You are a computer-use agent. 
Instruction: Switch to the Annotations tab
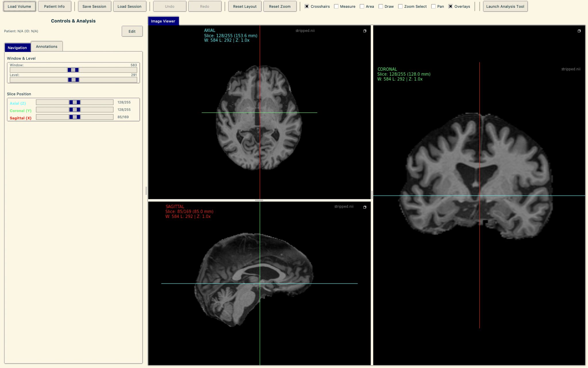point(47,46)
